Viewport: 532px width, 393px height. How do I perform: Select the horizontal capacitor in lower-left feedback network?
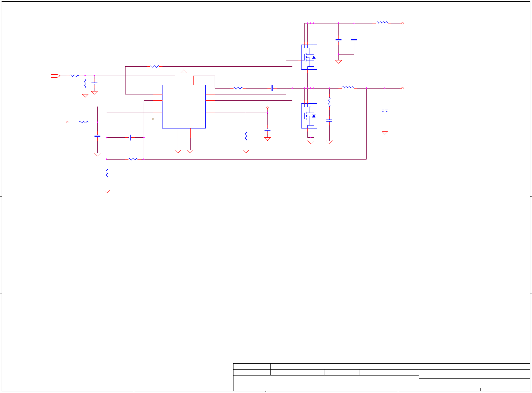point(130,138)
